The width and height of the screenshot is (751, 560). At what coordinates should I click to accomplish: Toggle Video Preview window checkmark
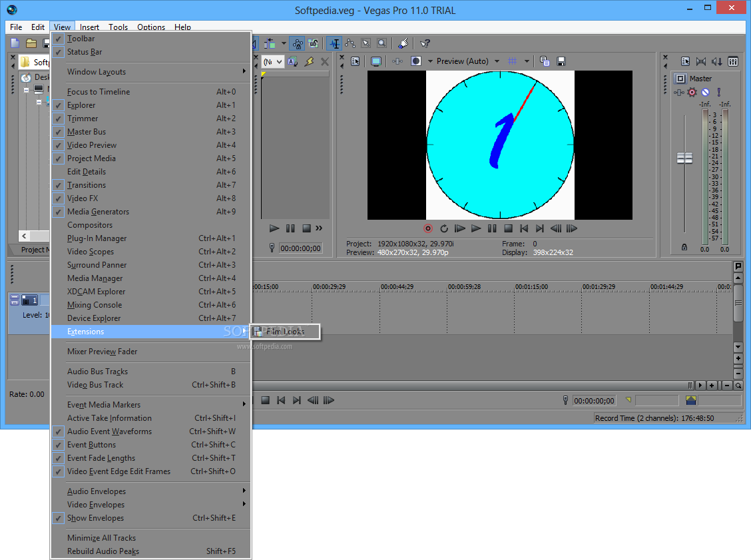[x=59, y=145]
